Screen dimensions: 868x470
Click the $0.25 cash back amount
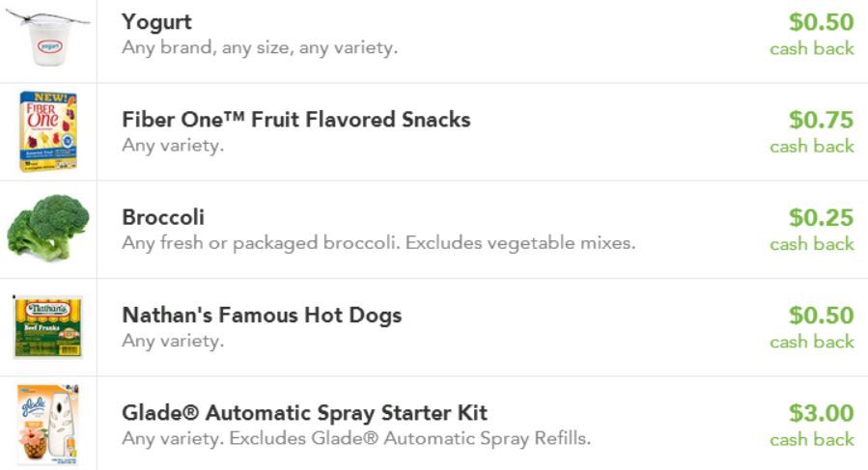pos(821,217)
